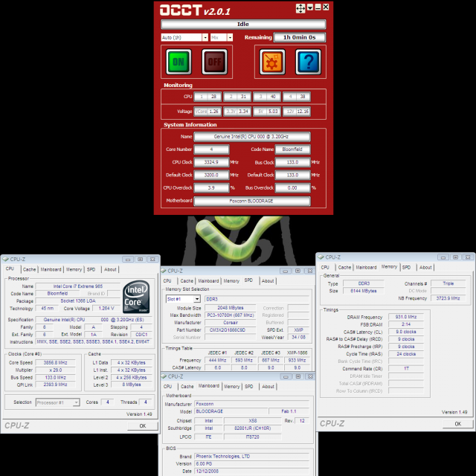Click the Idle status bar in OCCT
This screenshot has height=476, width=476.
pyautogui.click(x=243, y=24)
